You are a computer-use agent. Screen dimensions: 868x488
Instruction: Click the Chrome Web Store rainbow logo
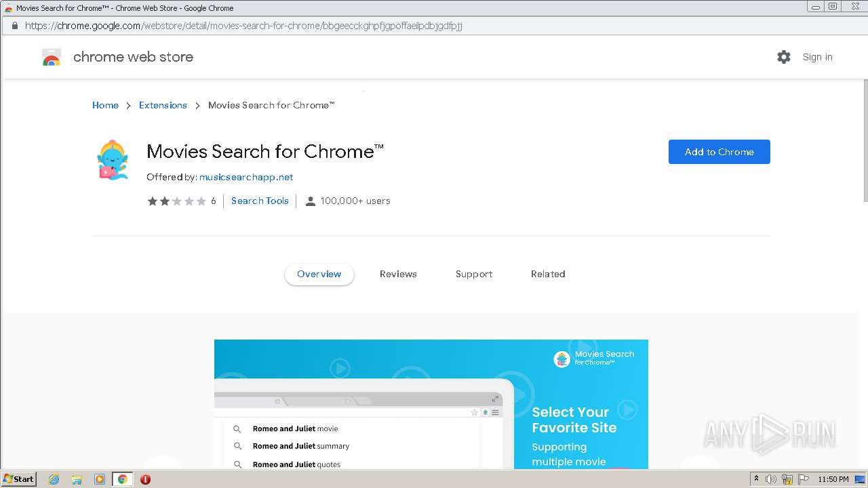point(52,58)
